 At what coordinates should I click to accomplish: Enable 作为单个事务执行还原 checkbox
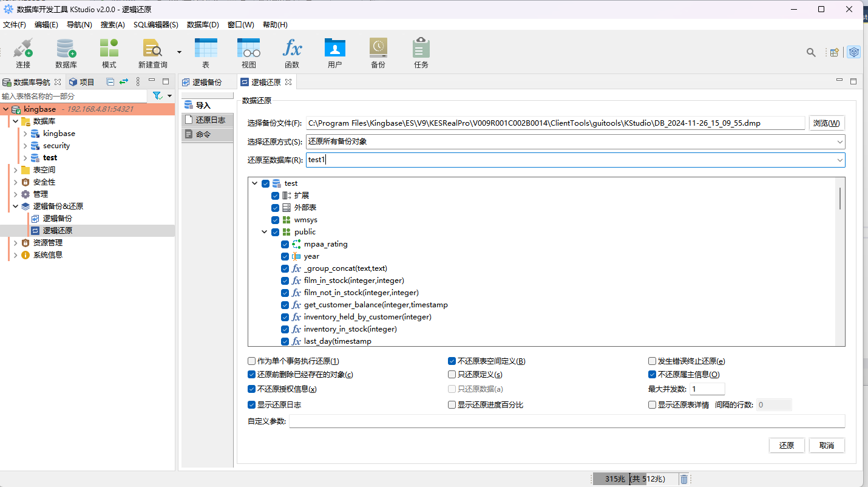[252, 361]
